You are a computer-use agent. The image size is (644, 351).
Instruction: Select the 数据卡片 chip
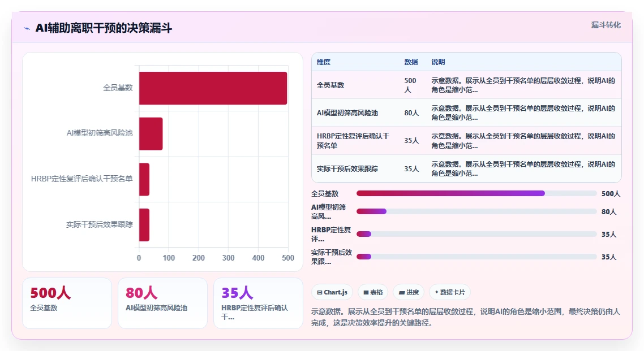450,292
